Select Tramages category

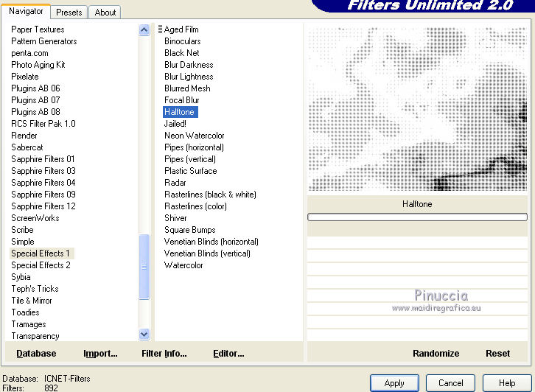pyautogui.click(x=28, y=324)
